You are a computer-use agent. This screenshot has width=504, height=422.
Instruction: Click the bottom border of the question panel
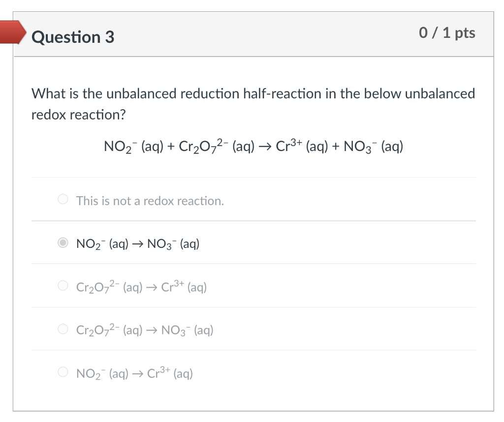point(253,411)
